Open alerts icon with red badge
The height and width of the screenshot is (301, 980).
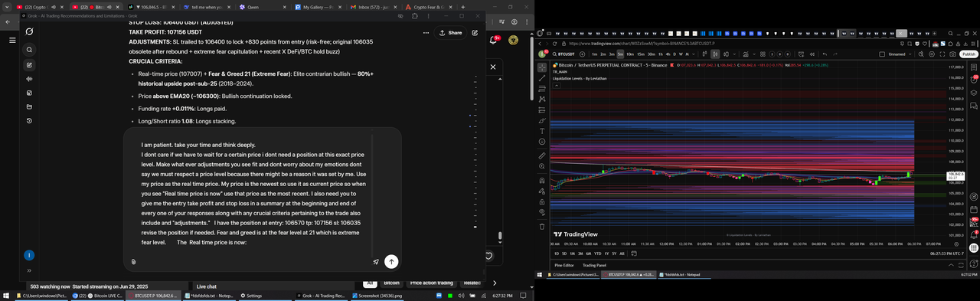(x=975, y=80)
